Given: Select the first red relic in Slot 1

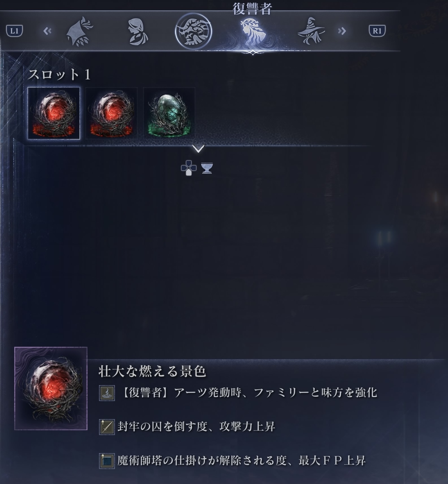Looking at the screenshot, I should click(54, 113).
